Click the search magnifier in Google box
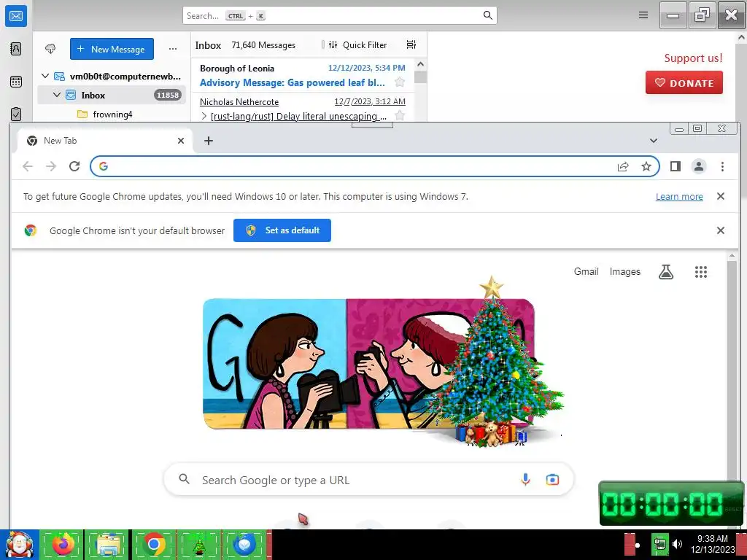Image resolution: width=747 pixels, height=560 pixels. click(x=184, y=479)
